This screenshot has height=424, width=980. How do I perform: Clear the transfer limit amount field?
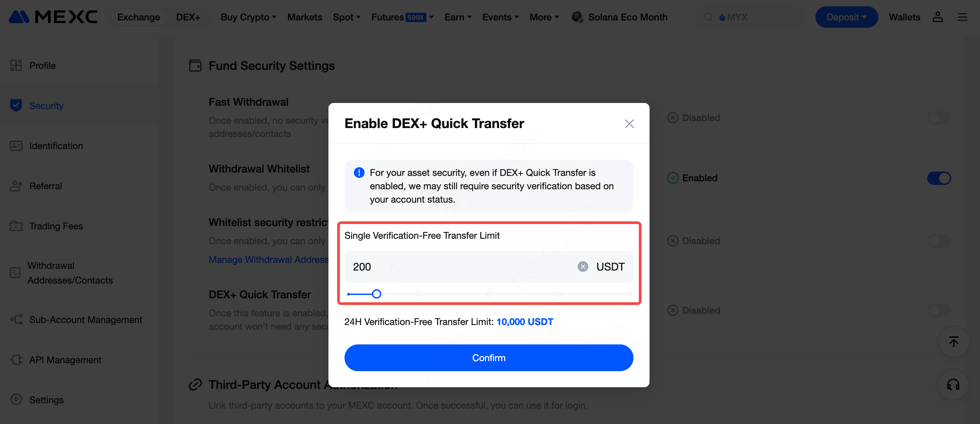point(582,267)
